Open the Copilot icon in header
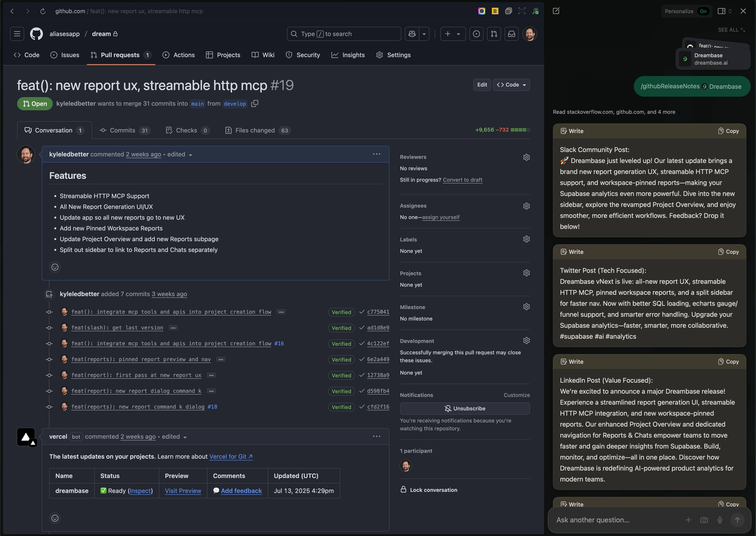The height and width of the screenshot is (536, 756). [x=412, y=34]
